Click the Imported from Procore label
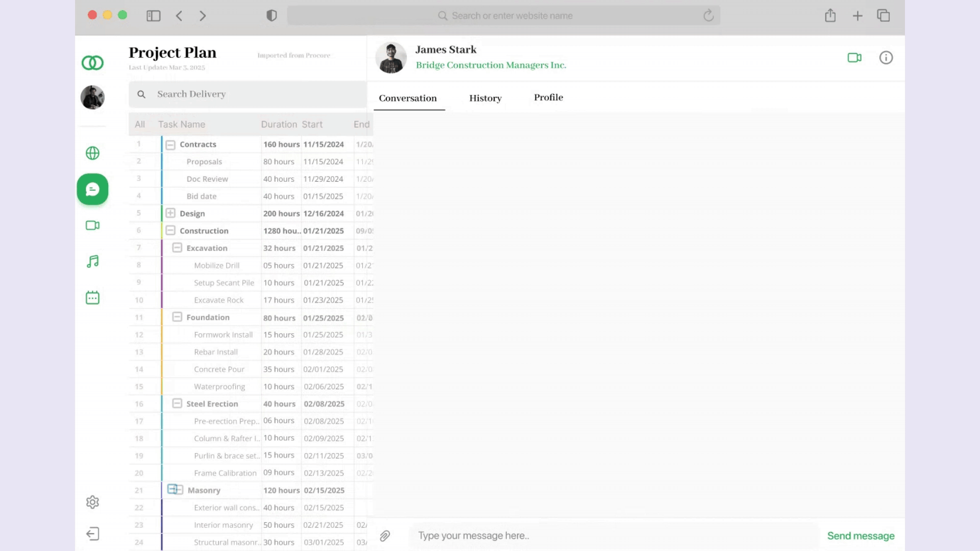 tap(293, 55)
